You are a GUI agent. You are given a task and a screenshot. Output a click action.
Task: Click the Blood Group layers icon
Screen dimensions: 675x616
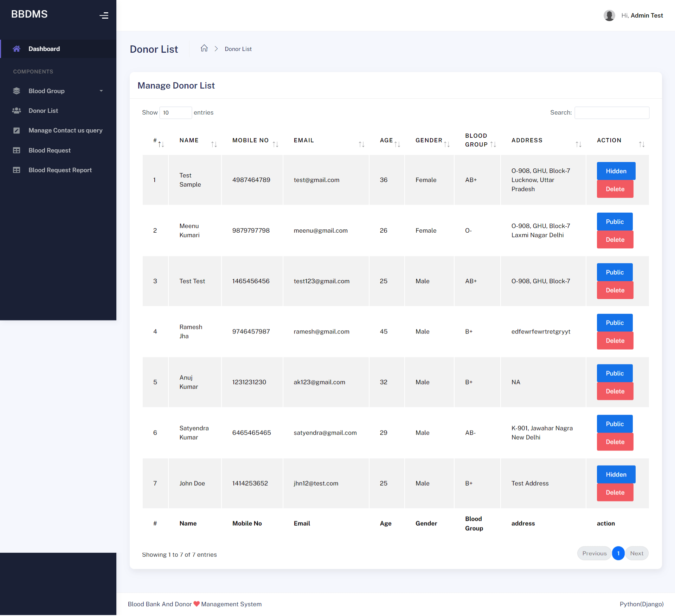click(17, 91)
